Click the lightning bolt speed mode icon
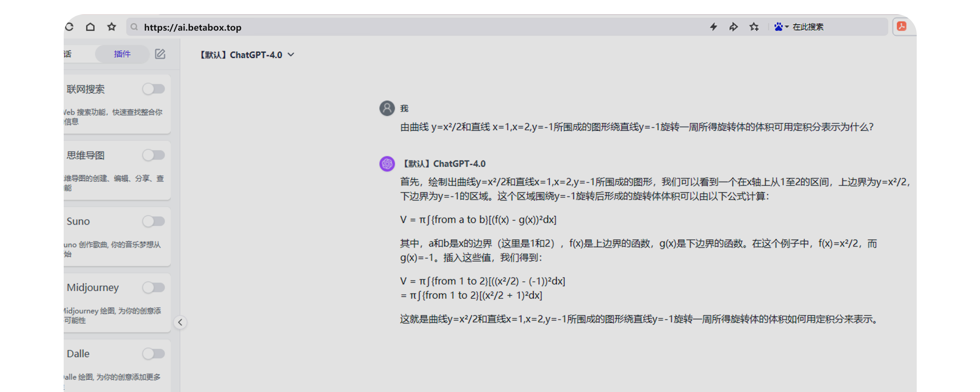The image size is (980, 392). tap(713, 27)
